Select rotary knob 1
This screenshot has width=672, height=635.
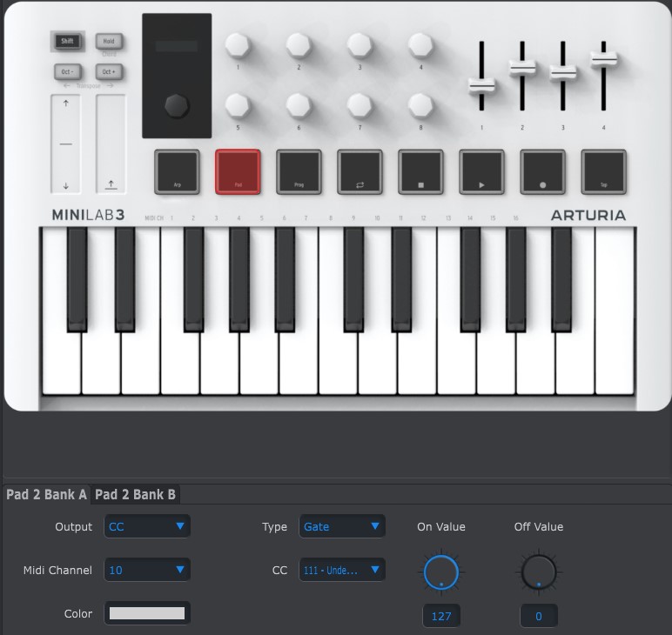238,45
